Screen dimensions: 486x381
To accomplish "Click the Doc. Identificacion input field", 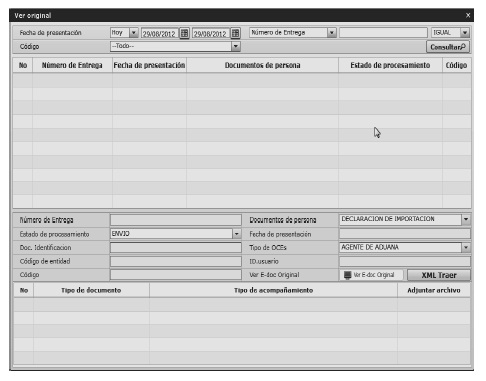I will coord(176,248).
